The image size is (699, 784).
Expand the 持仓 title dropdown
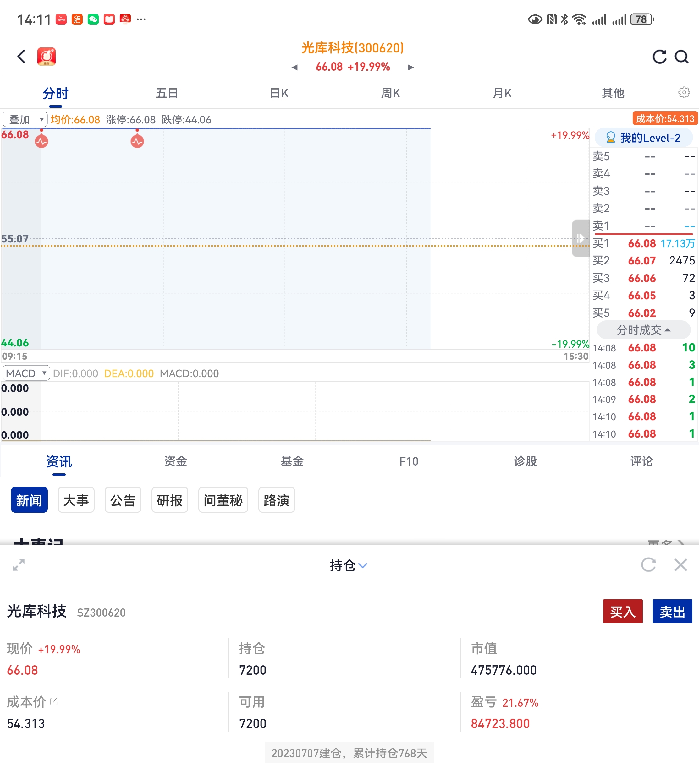point(348,565)
